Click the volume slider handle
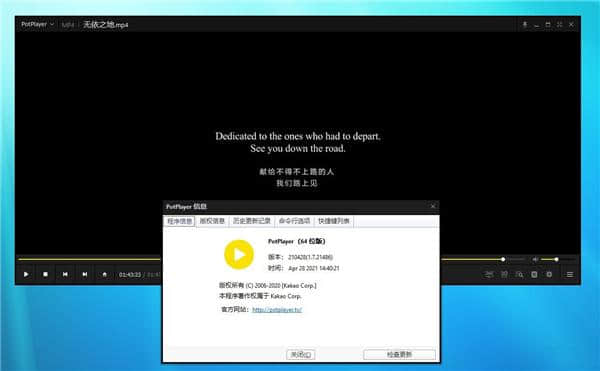The image size is (600, 371). [x=556, y=259]
